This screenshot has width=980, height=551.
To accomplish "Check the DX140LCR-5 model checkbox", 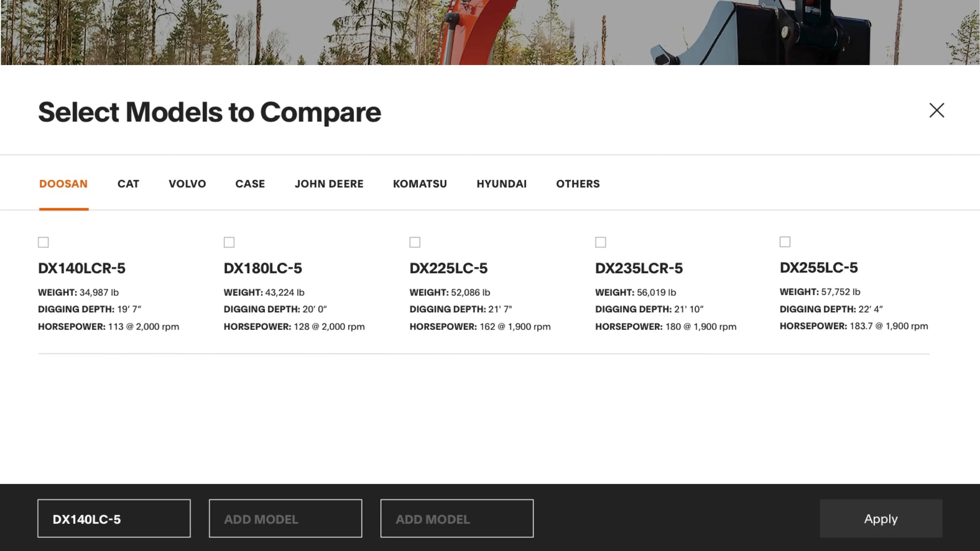I will click(43, 242).
